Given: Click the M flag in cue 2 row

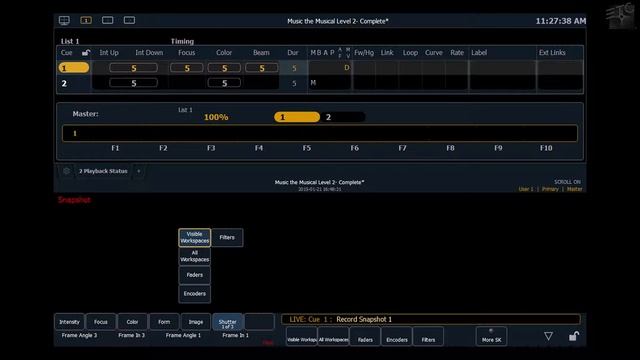Looking at the screenshot, I should point(313,83).
